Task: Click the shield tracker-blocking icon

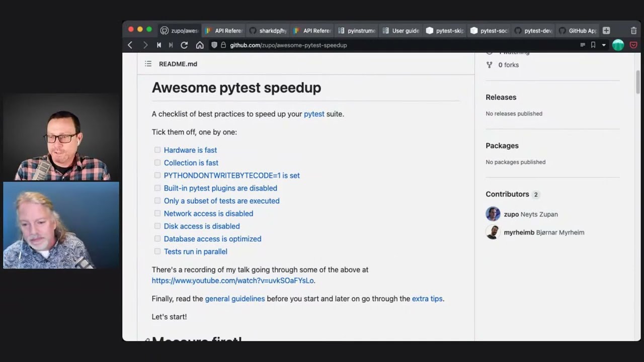Action: tap(214, 45)
